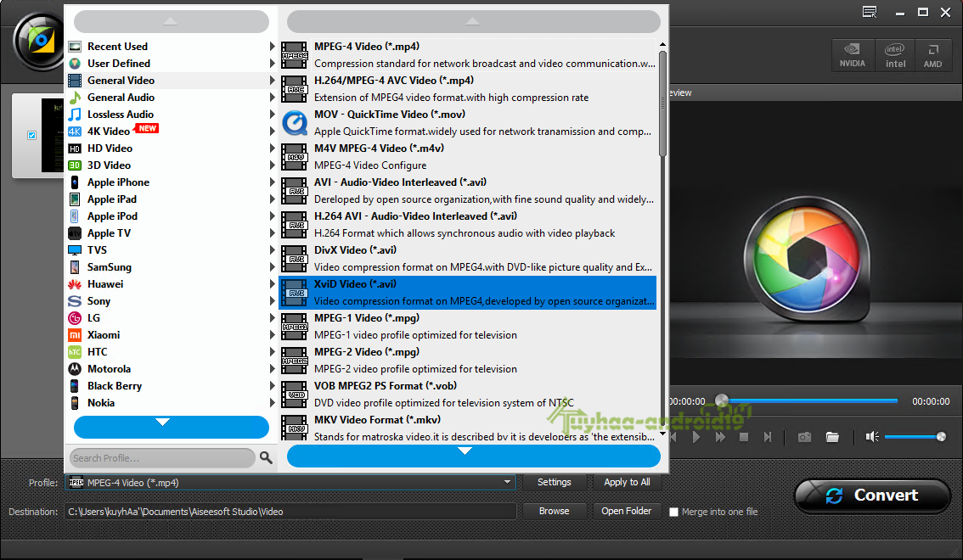Select the HTC category

172,351
